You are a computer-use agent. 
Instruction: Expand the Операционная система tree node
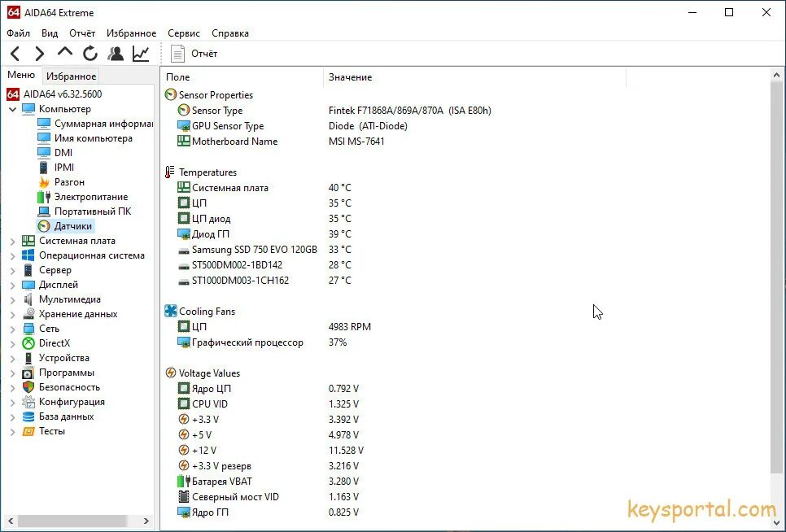coord(12,255)
